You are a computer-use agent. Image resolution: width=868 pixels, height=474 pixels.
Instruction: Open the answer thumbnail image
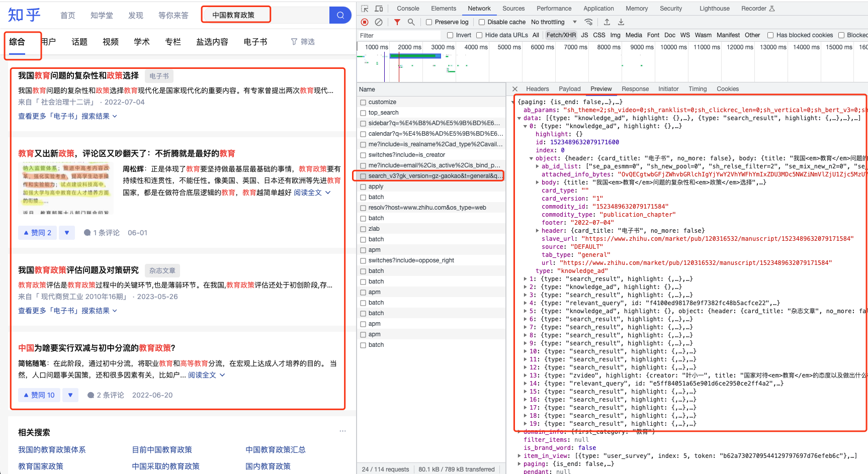pyautogui.click(x=65, y=188)
